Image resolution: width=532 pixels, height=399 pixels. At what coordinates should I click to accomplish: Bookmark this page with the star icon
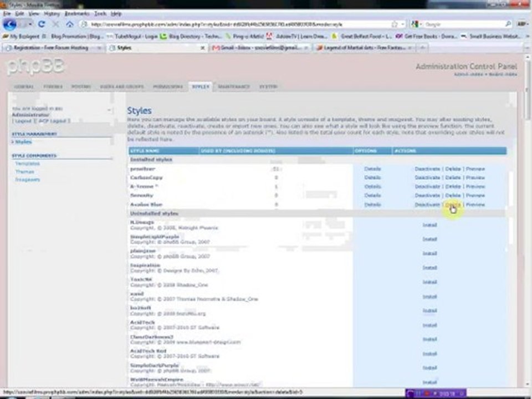point(394,24)
